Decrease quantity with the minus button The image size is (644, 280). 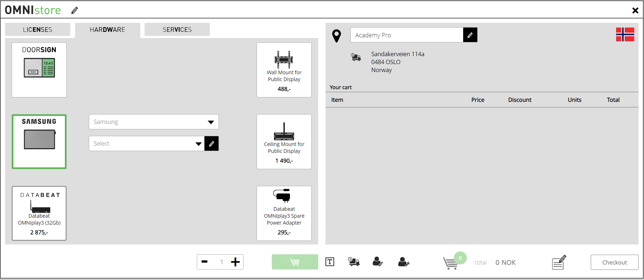click(205, 262)
